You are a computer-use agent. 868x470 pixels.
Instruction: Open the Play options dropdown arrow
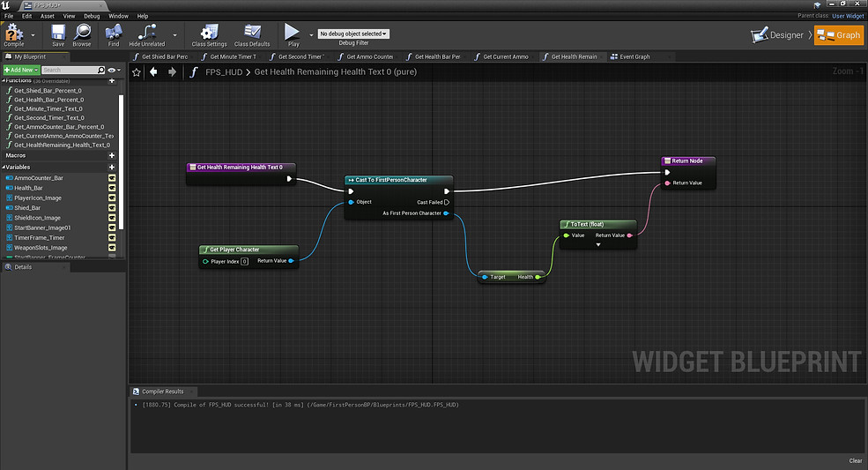(311, 35)
